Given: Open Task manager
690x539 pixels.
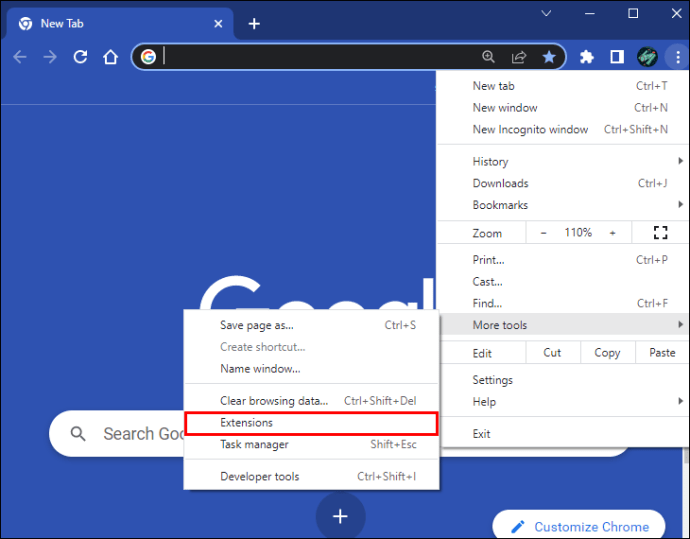Looking at the screenshot, I should pos(312,444).
